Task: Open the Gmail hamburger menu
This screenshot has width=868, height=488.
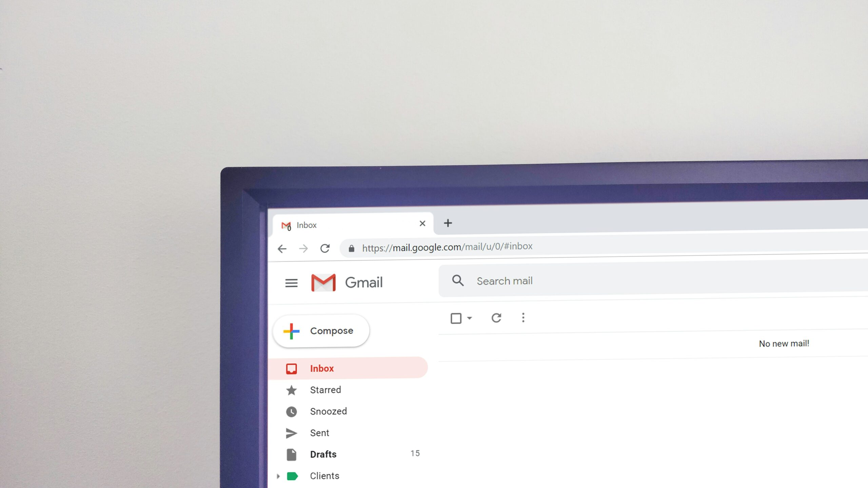Action: [291, 282]
